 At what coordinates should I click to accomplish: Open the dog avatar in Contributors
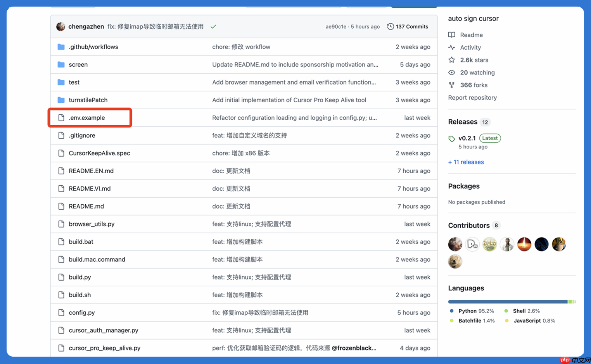click(455, 262)
